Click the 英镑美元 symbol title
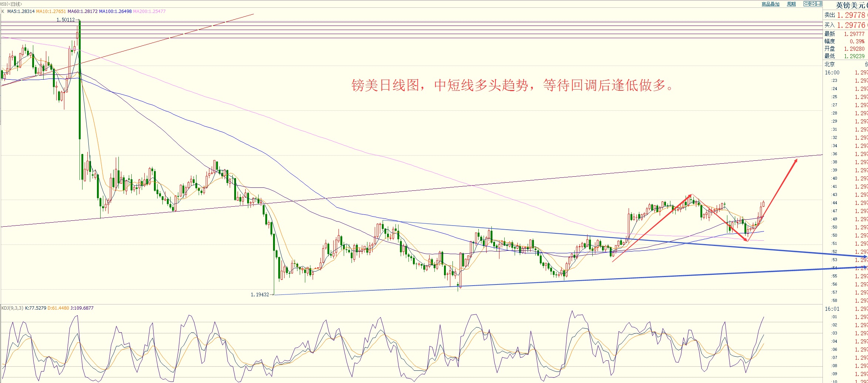The height and width of the screenshot is (383, 868). click(851, 5)
